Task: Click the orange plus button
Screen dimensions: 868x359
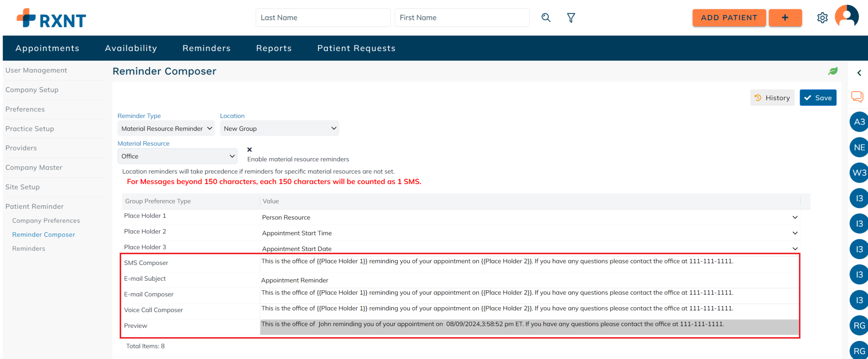Action: [x=785, y=18]
